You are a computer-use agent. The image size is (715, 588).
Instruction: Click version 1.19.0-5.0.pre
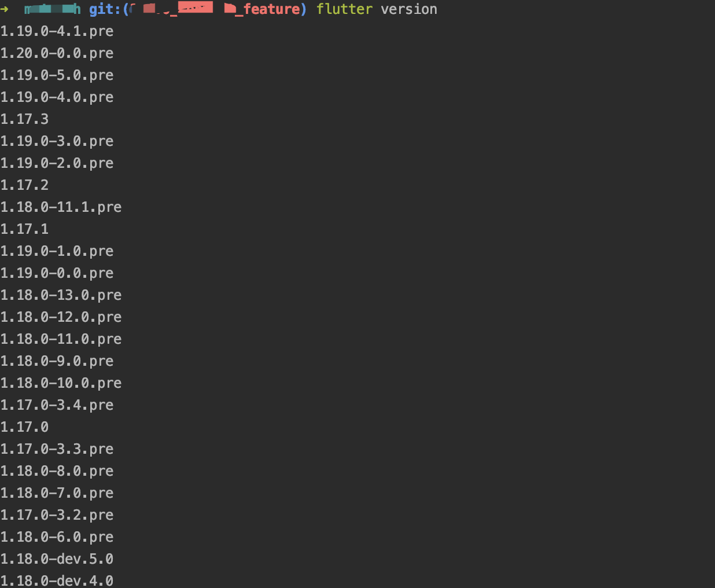point(57,75)
